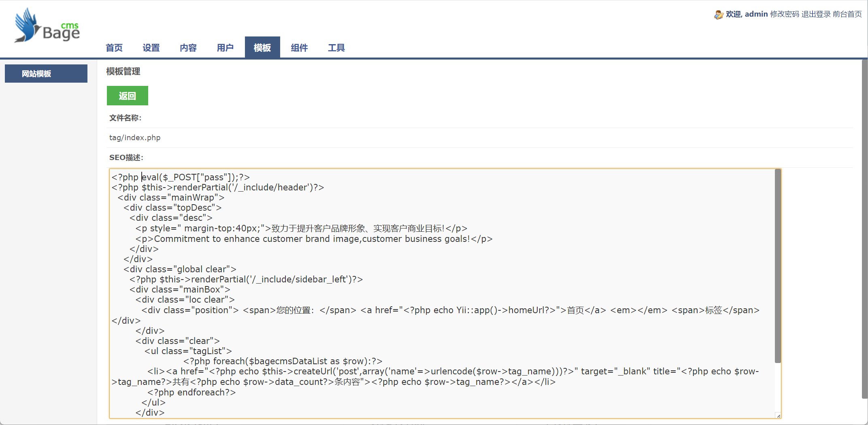Click 退出登录 to log out
This screenshot has height=425, width=868.
(x=817, y=14)
